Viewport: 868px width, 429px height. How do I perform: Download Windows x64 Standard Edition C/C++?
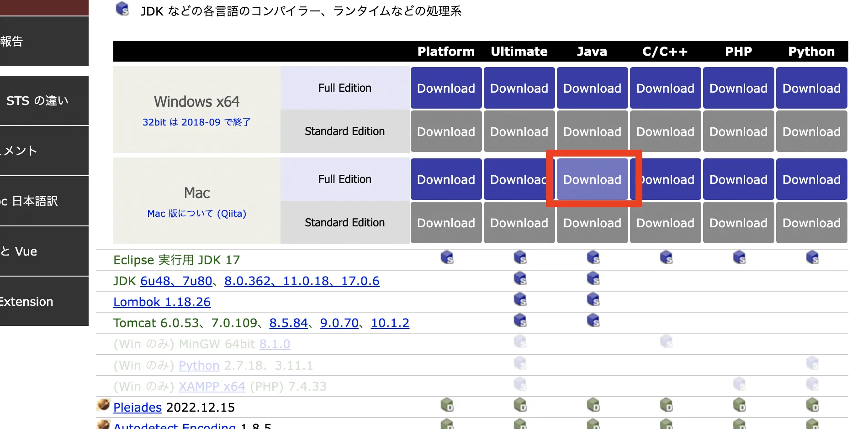click(666, 131)
